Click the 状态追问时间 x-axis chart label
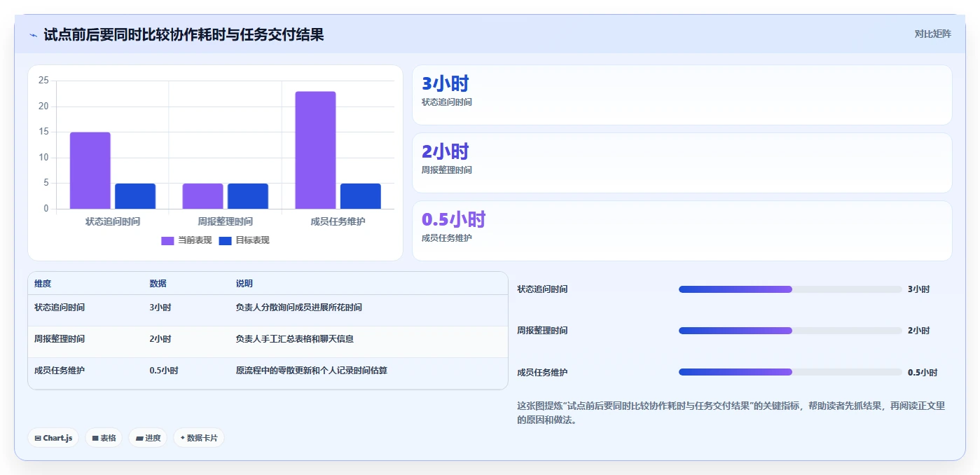This screenshot has height=475, width=980. coord(112,221)
